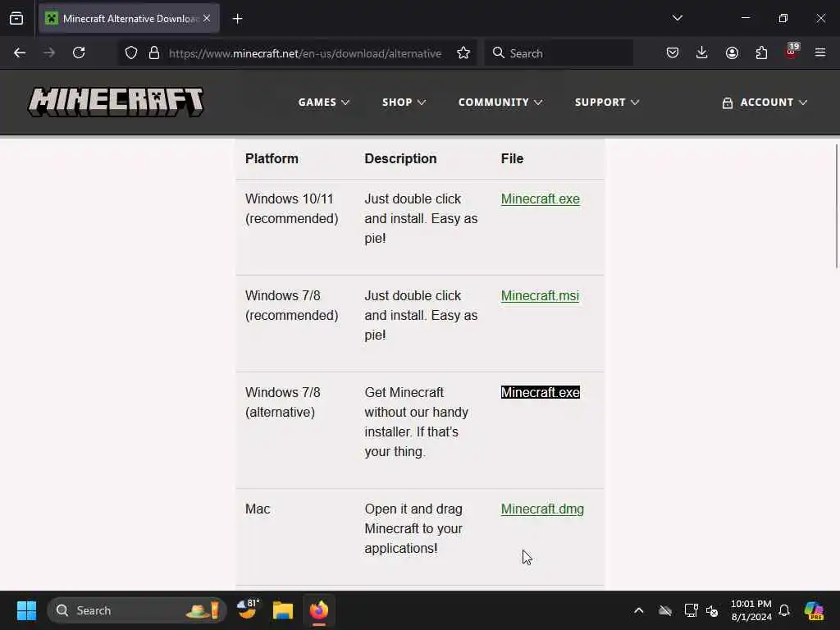Screen dimensions: 840x630
Task: Click the highlighted Minecraft.exe alternative link
Action: point(540,392)
